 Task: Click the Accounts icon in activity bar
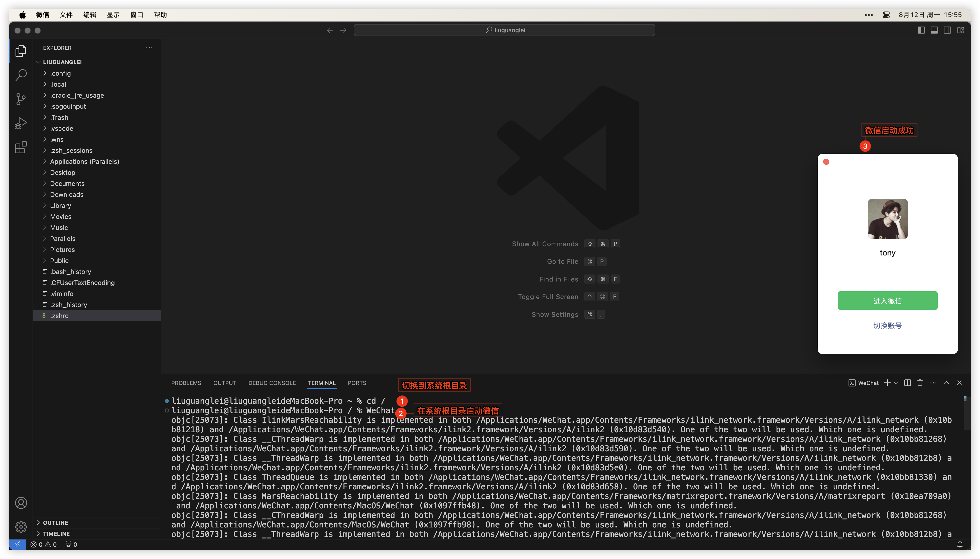[x=21, y=503]
